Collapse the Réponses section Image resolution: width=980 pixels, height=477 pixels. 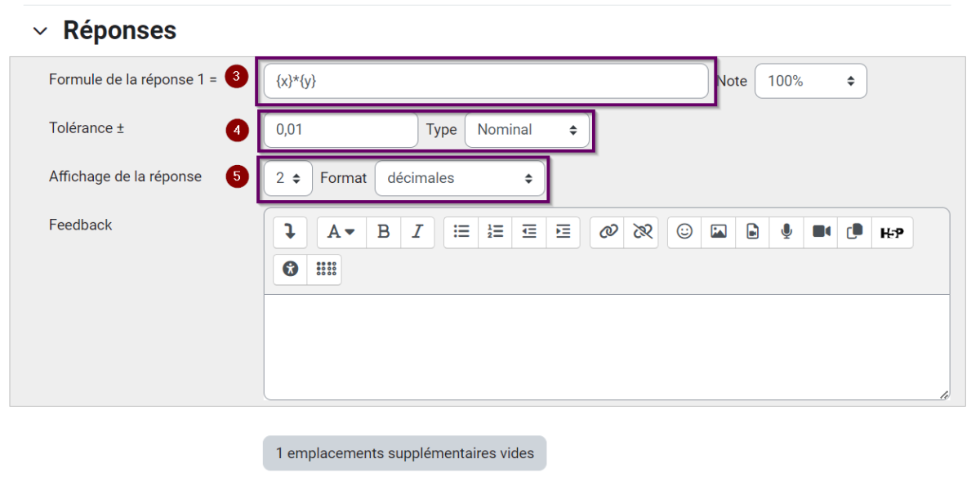[x=40, y=31]
